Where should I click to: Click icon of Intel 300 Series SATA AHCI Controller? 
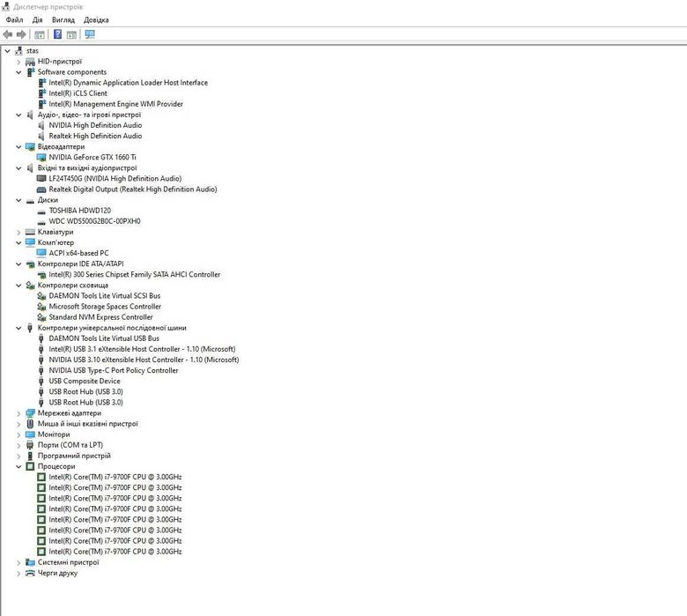pos(41,275)
